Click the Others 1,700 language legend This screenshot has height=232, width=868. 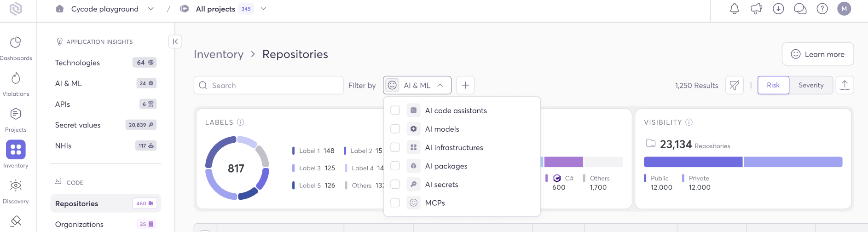596,183
